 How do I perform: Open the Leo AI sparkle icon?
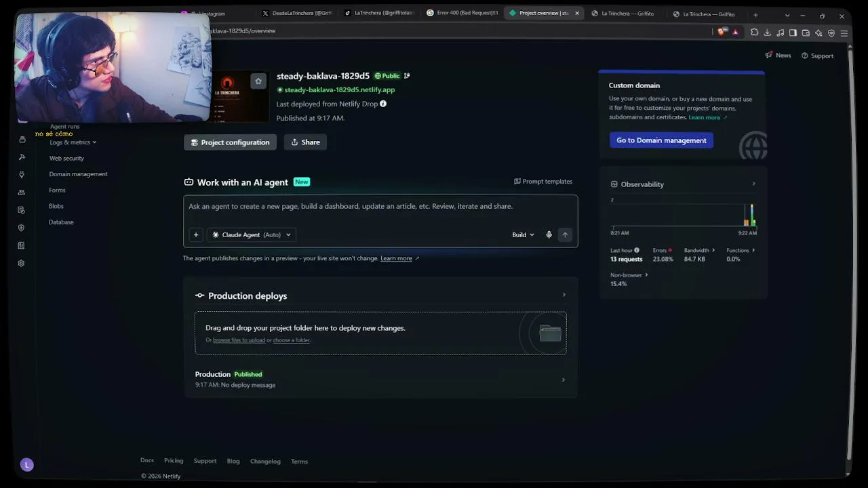pos(818,33)
